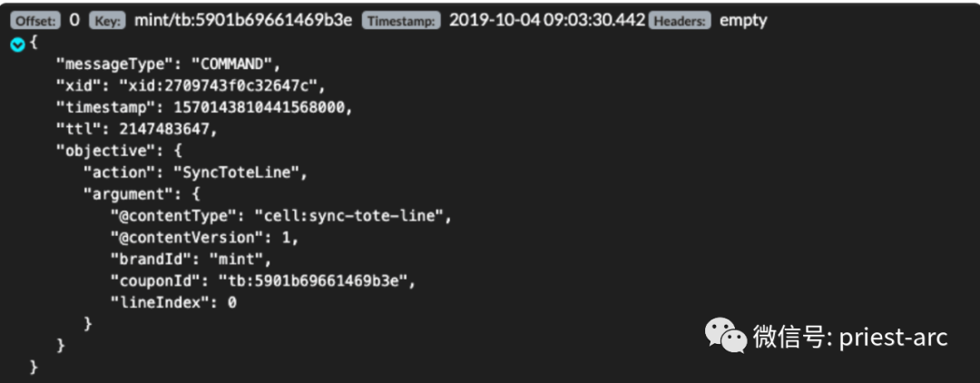Select the "messageType": "COMMAND" line
The image size is (980, 383).
(169, 64)
